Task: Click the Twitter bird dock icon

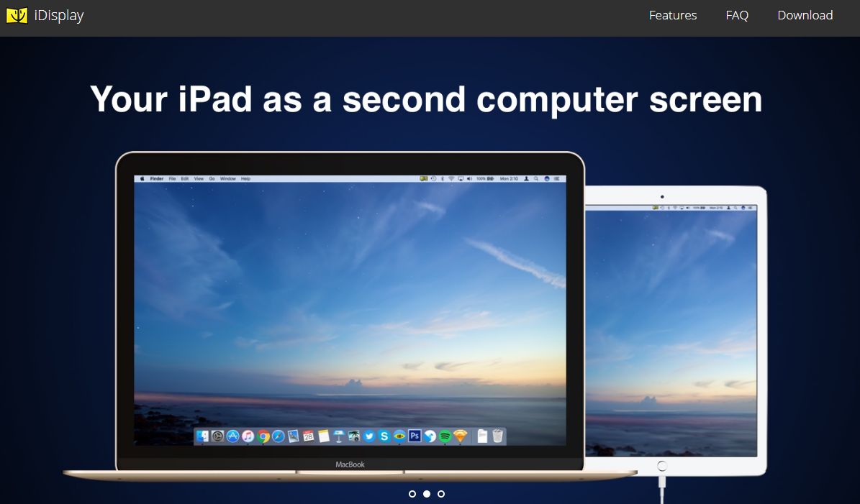Action: [369, 436]
